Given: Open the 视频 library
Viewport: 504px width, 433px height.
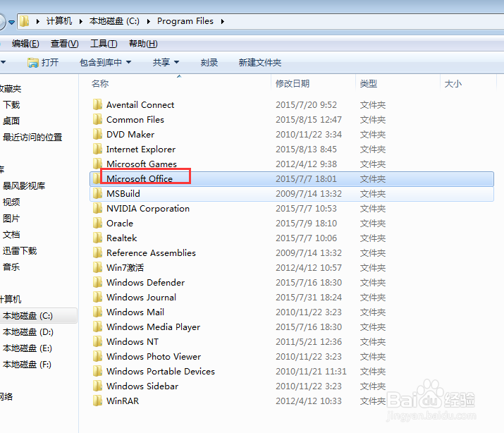Looking at the screenshot, I should tap(11, 202).
